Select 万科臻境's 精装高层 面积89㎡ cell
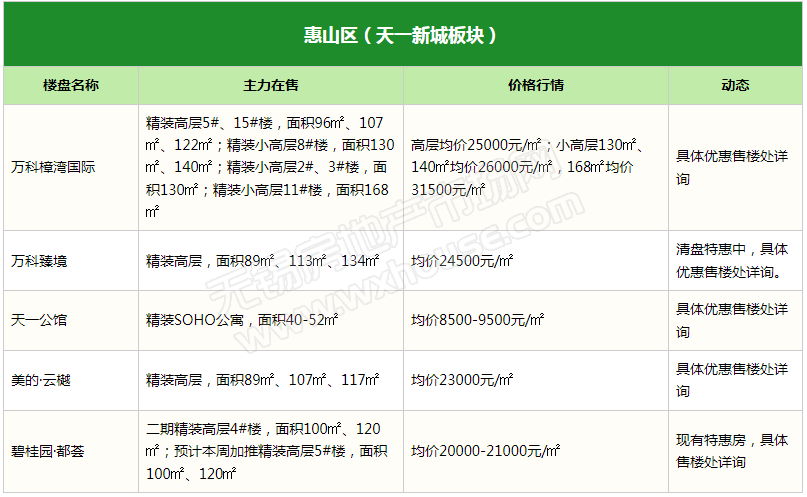Viewport: 807px width, 497px height. (262, 261)
